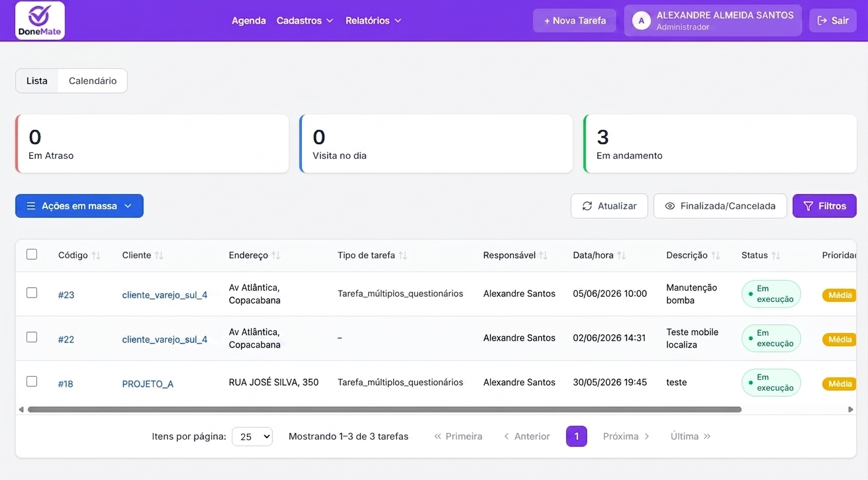The image size is (868, 480).
Task: Open the Filtros button
Action: tap(824, 206)
